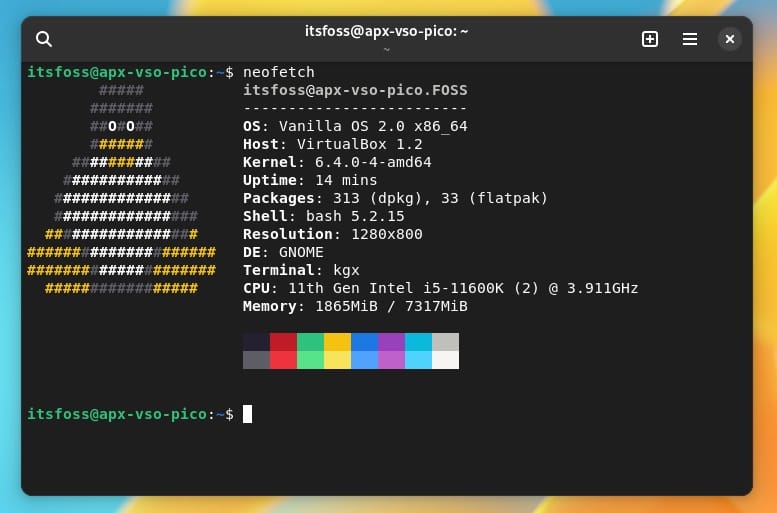Click the orange-yellow color block
The image size is (777, 513).
coord(337,342)
